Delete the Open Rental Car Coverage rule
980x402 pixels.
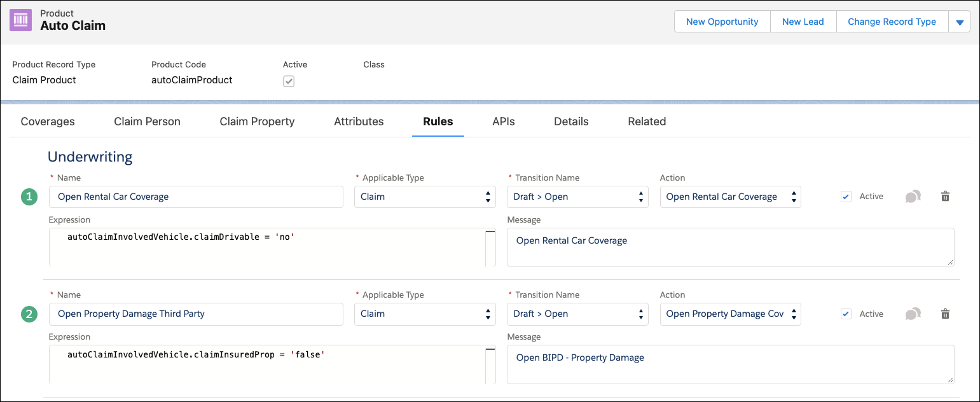click(945, 197)
